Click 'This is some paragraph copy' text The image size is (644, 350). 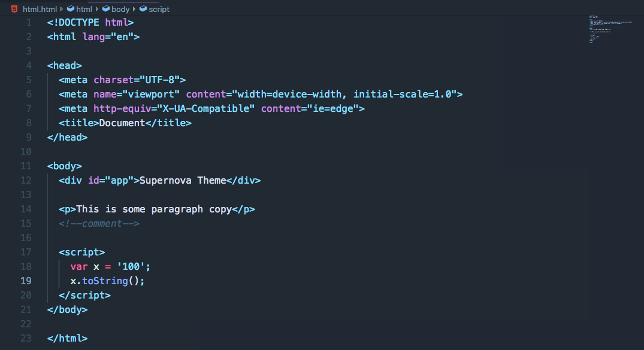click(x=154, y=209)
